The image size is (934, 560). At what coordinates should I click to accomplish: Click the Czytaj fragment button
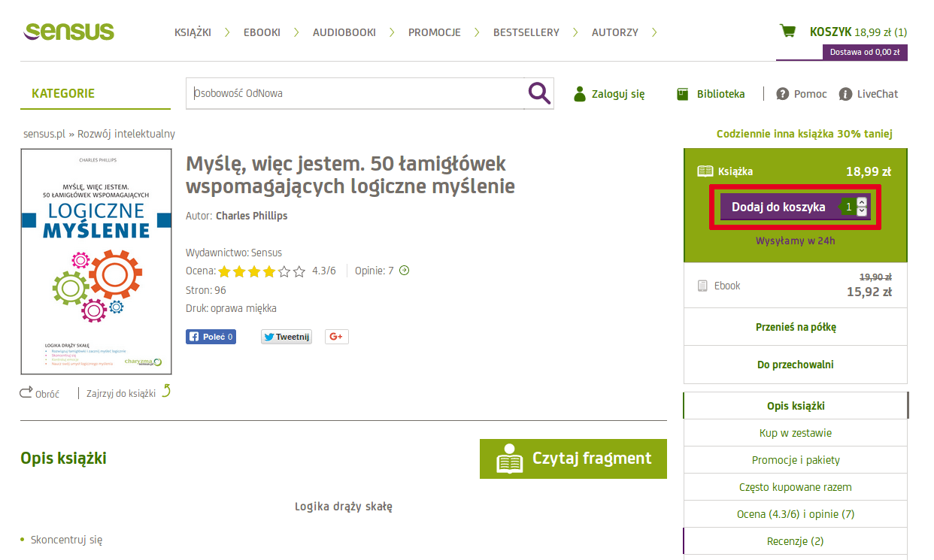click(573, 459)
